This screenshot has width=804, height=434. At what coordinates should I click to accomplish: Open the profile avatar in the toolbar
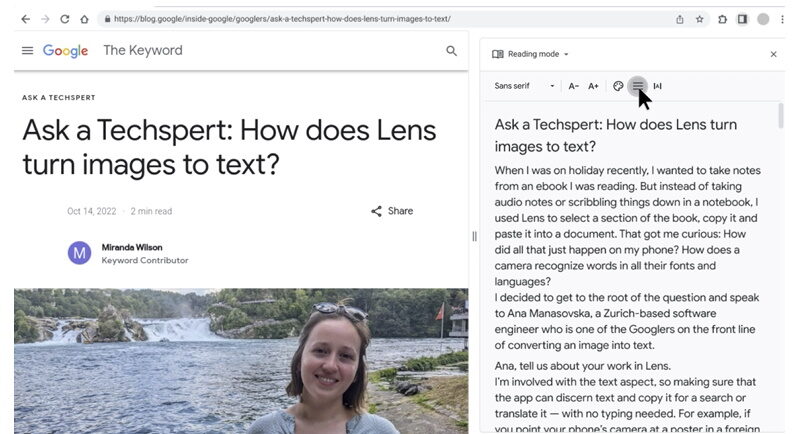pyautogui.click(x=763, y=19)
